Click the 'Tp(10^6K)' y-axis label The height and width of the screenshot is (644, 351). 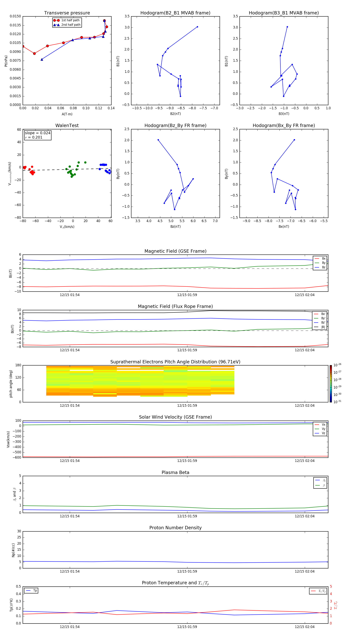[11, 605]
